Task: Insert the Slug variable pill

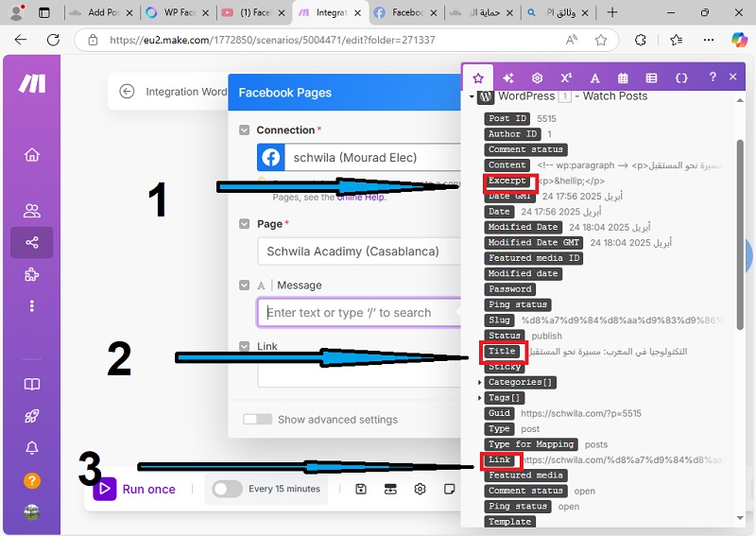Action: click(x=499, y=320)
